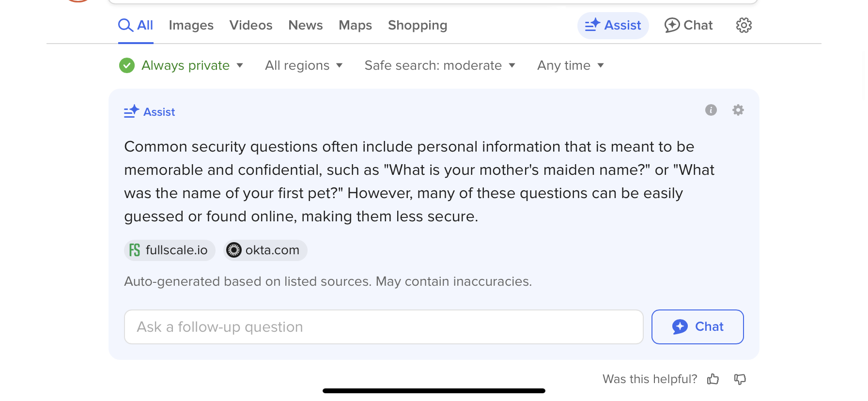
Task: Open the All regions dropdown
Action: 304,65
